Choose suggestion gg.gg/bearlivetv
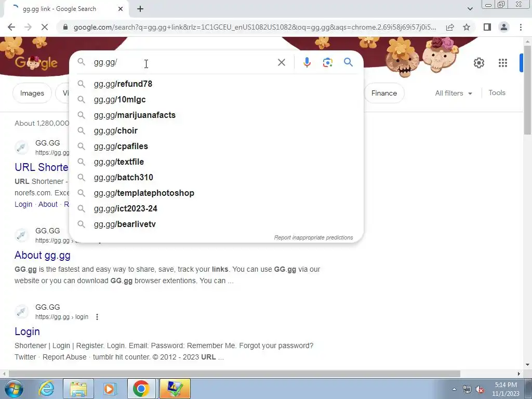The image size is (532, 399). tap(216, 224)
